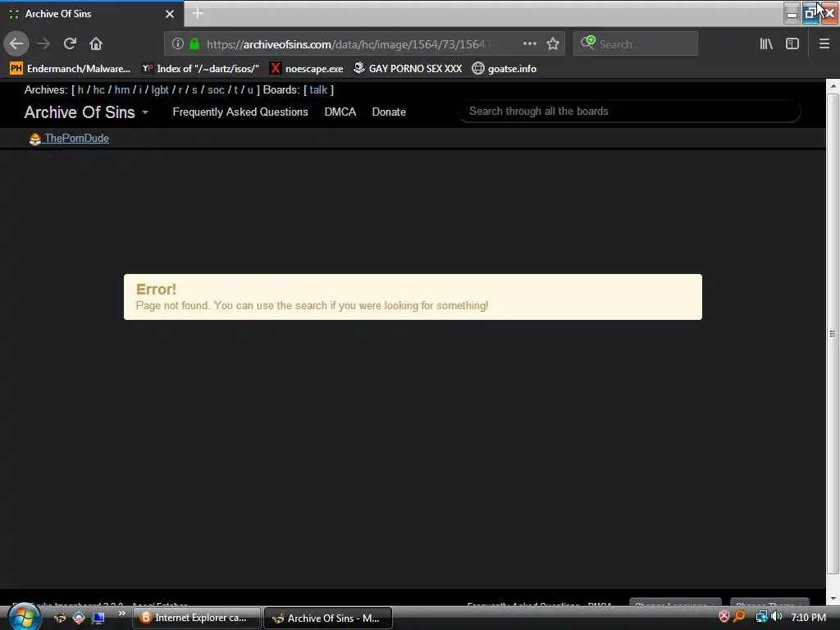Click the 7:10 PM system clock
Screen dimensions: 840x630
(808, 617)
